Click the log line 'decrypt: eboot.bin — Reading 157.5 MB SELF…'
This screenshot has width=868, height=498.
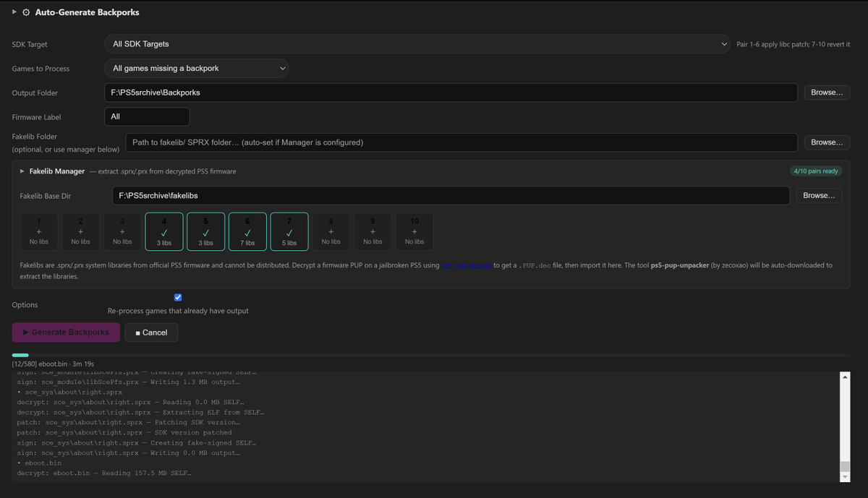103,473
